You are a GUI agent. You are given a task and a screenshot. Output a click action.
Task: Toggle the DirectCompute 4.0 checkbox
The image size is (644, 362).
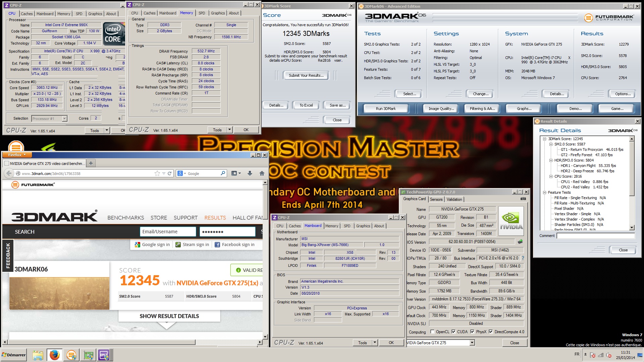tap(491, 332)
